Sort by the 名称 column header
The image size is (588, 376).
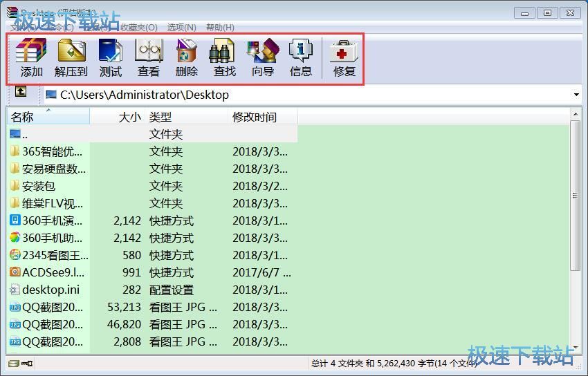48,117
